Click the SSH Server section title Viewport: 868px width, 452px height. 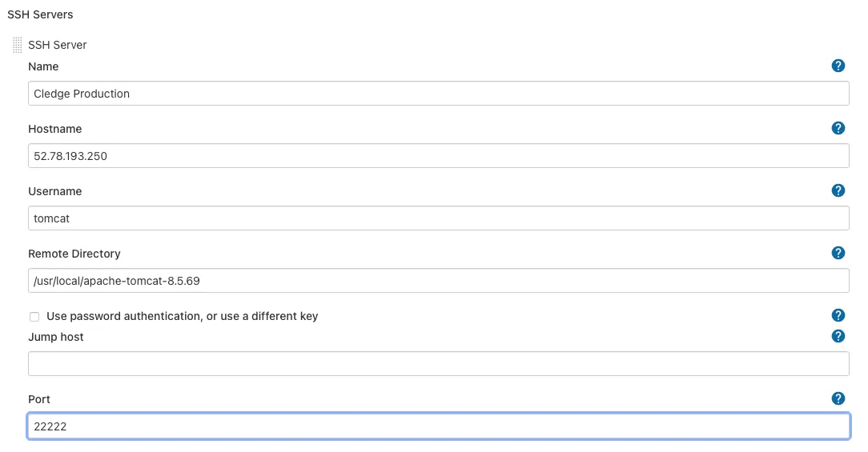58,45
